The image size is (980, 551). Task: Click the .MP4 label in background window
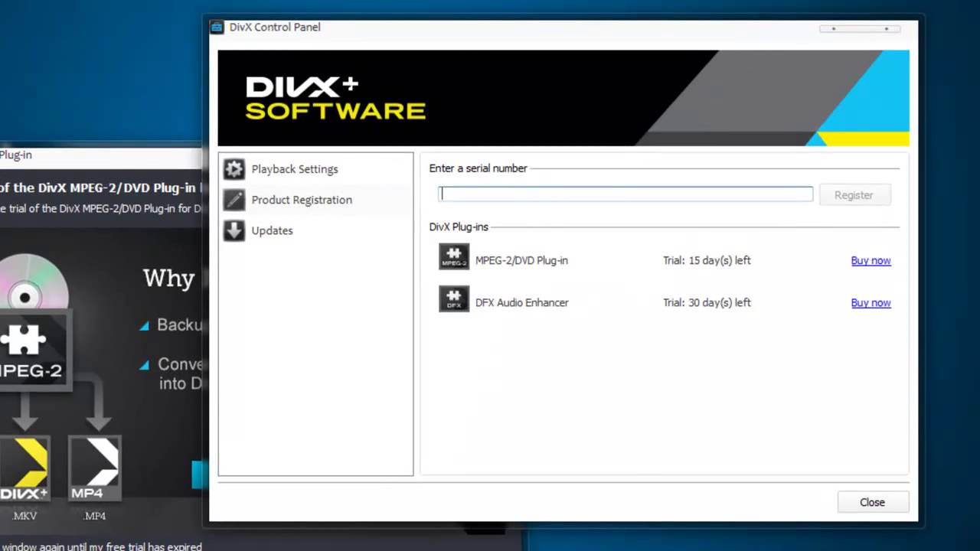[94, 516]
